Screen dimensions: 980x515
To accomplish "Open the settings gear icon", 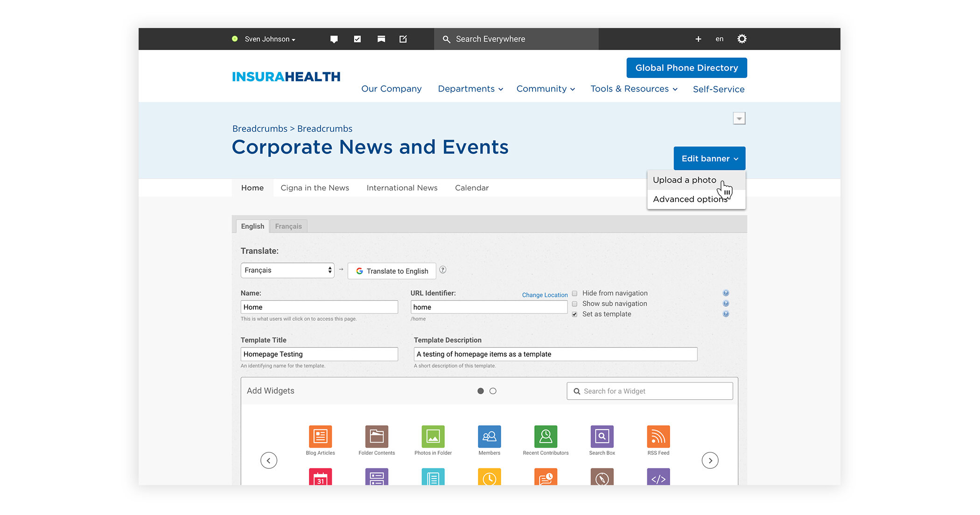I will 742,39.
